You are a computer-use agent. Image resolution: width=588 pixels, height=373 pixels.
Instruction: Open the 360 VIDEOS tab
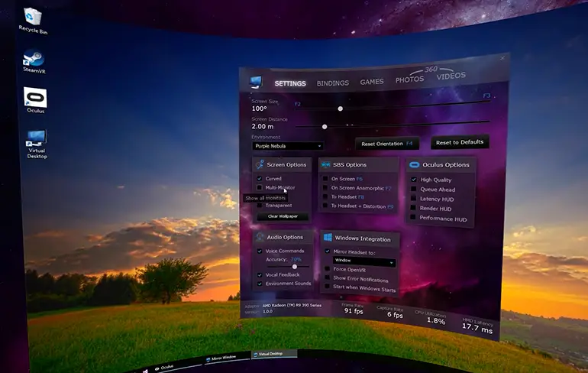click(451, 76)
